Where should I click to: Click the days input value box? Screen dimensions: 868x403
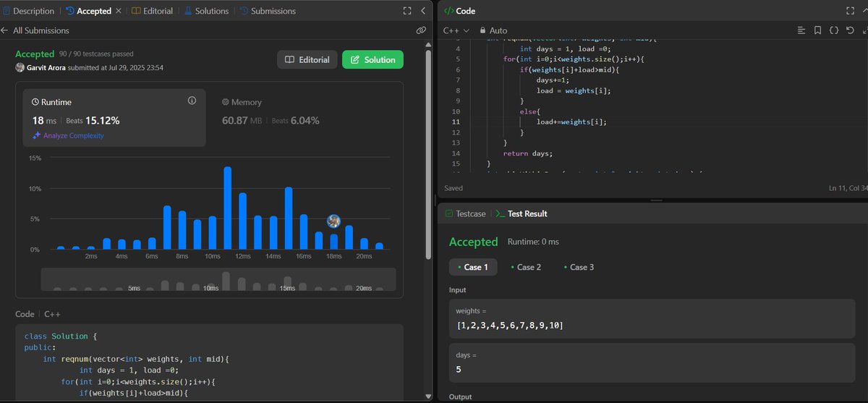[x=652, y=362]
